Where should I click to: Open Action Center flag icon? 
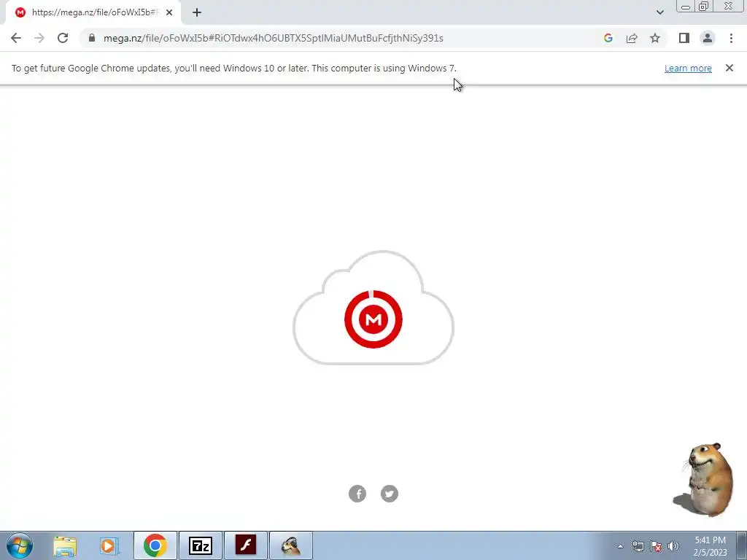(656, 546)
